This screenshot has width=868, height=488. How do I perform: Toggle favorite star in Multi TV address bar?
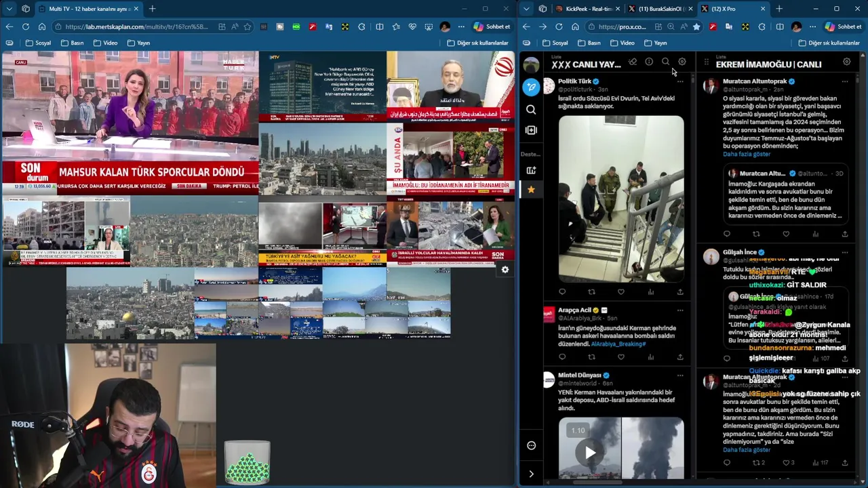click(248, 27)
